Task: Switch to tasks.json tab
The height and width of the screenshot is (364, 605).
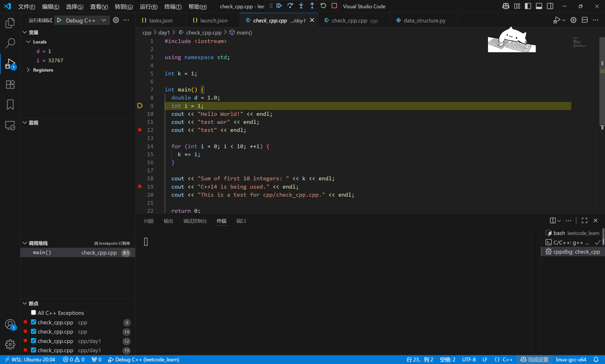Action: pos(161,20)
